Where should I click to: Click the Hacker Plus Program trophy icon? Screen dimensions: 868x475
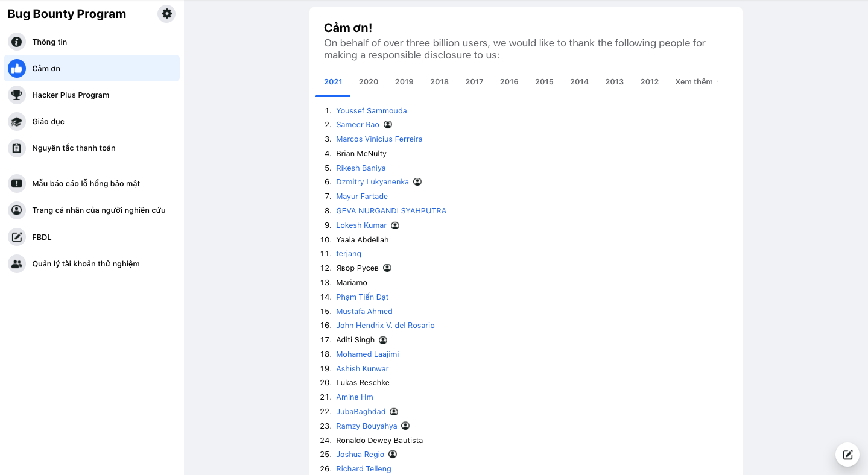[17, 95]
